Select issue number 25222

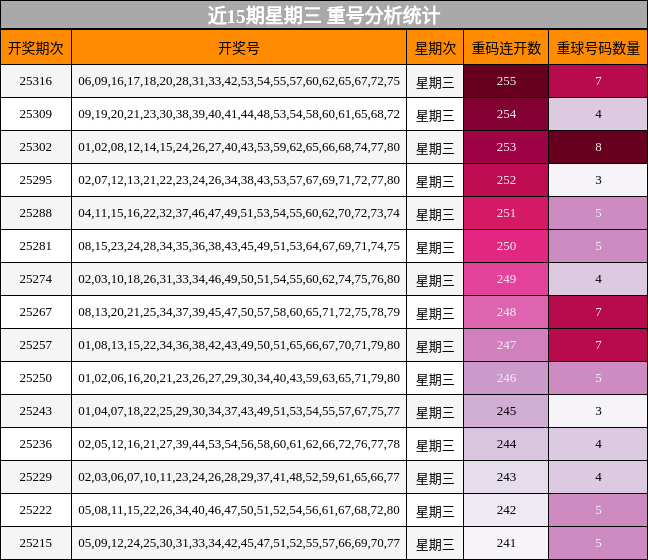click(36, 510)
